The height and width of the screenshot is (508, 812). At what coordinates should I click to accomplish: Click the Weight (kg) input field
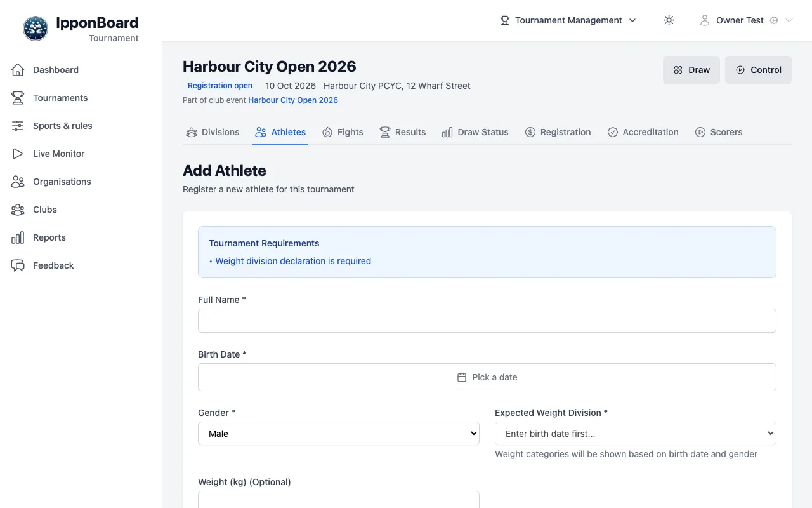tap(339, 500)
